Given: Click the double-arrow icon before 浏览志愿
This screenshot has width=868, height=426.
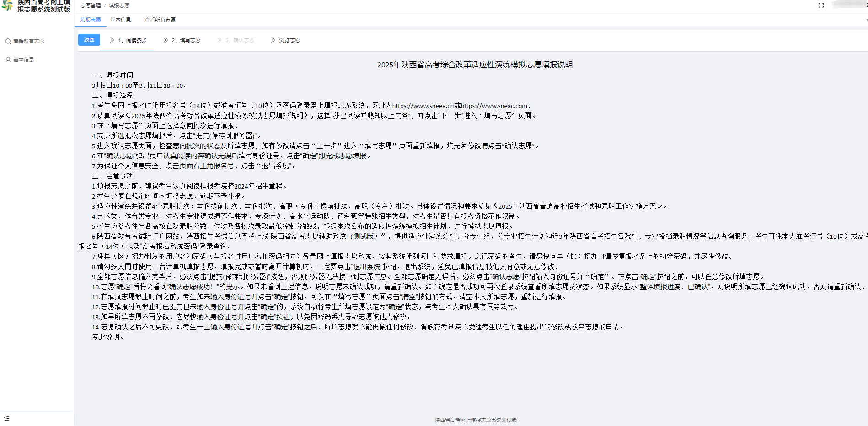Looking at the screenshot, I should [273, 40].
